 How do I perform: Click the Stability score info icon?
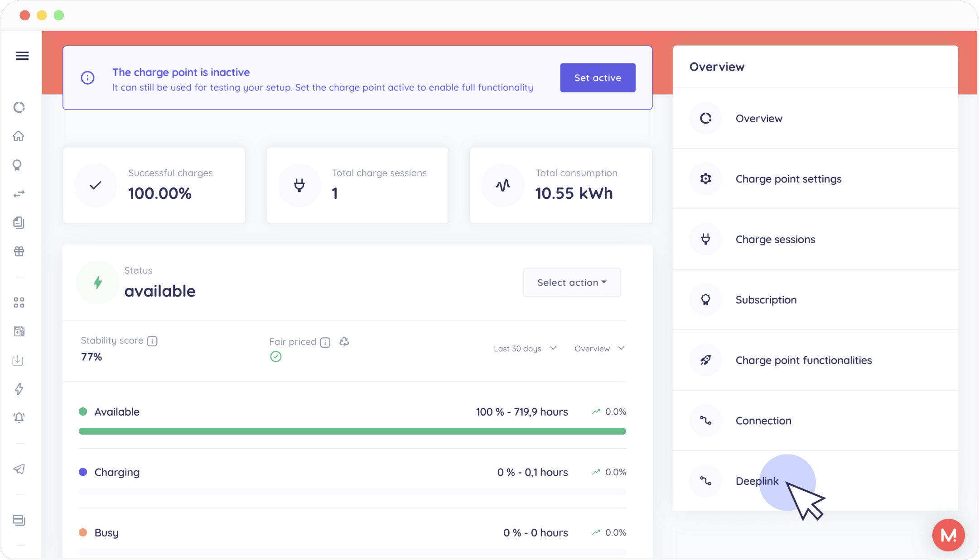pos(152,341)
